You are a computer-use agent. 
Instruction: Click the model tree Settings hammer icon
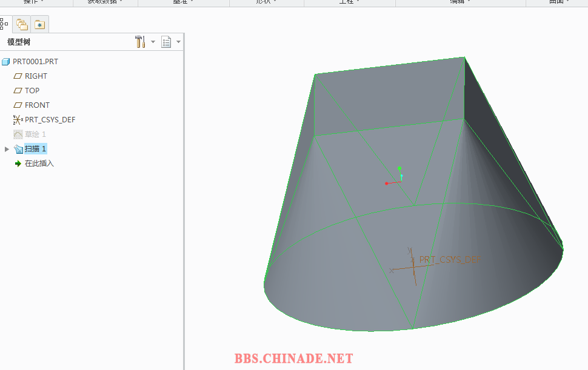[x=140, y=42]
